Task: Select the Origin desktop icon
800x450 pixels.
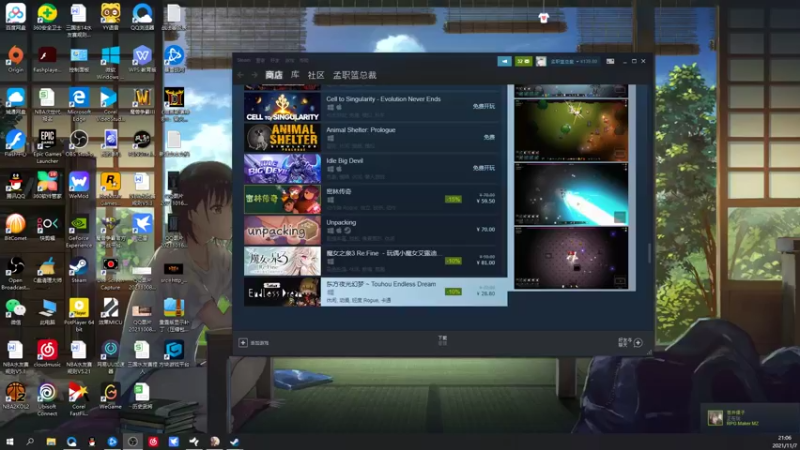Action: (x=15, y=59)
